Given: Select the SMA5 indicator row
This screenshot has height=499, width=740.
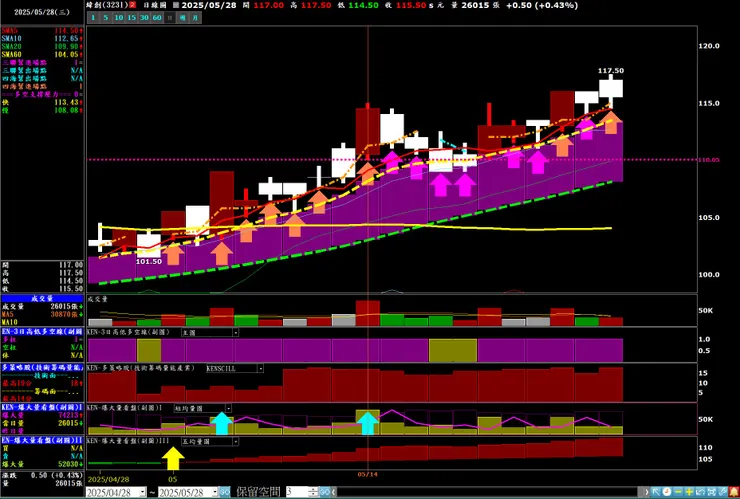Looking at the screenshot, I should pyautogui.click(x=42, y=30).
